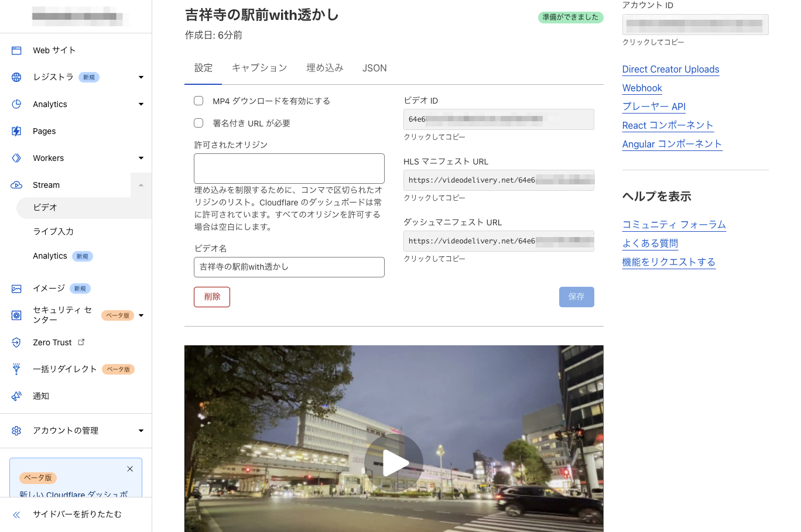Expand the Analytics sidebar menu
The image size is (801, 532).
tap(141, 104)
